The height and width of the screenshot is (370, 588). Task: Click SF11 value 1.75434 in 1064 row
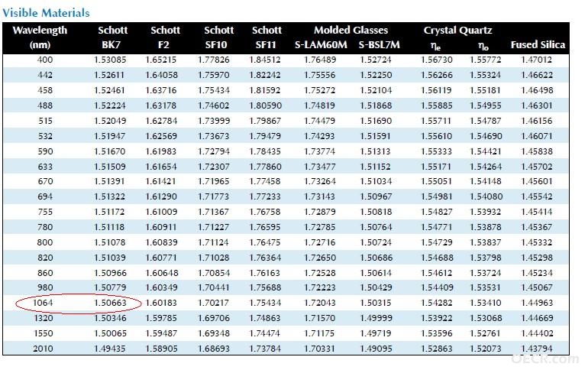click(x=265, y=303)
